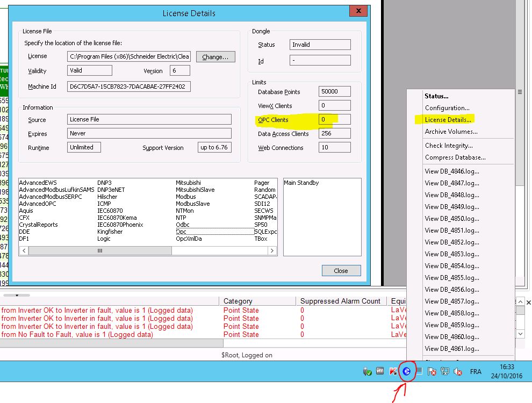Select License Details... in the context menu
The width and height of the screenshot is (532, 403).
click(x=448, y=120)
